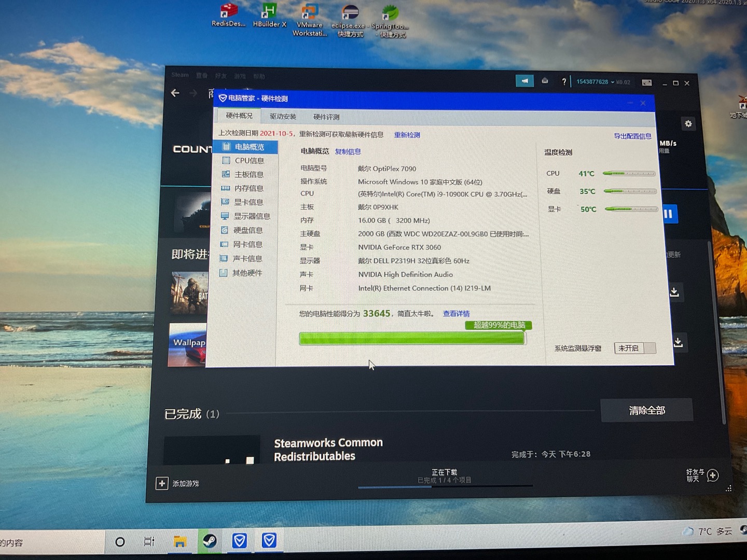Screen dimensions: 747x560
Task: Click the lower download arrow in Steam queue
Action: pyautogui.click(x=679, y=343)
